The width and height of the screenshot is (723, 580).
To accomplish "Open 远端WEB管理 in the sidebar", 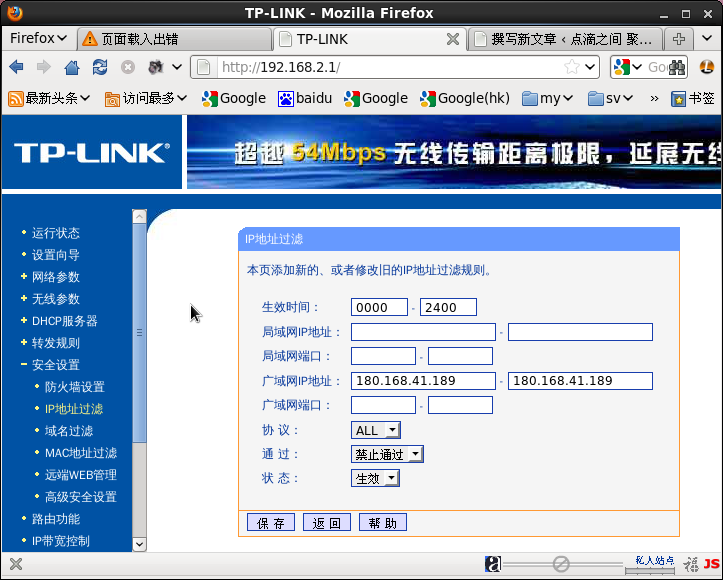I will [81, 475].
